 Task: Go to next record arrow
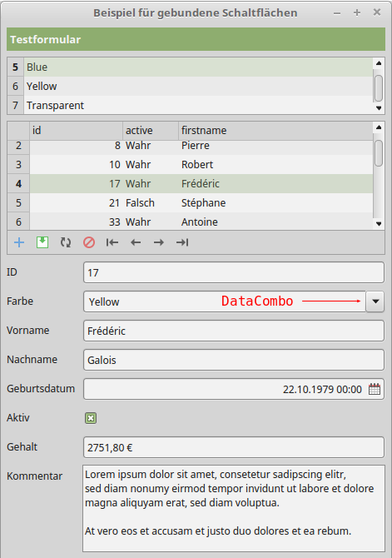[x=159, y=242]
